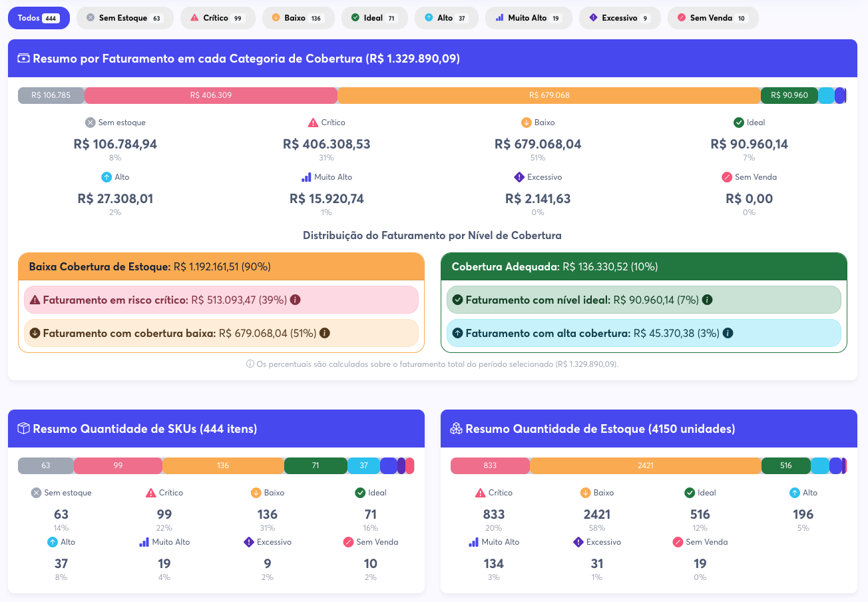Click the orange R$ 679.068 bar segment
Image resolution: width=868 pixels, height=602 pixels.
click(548, 95)
